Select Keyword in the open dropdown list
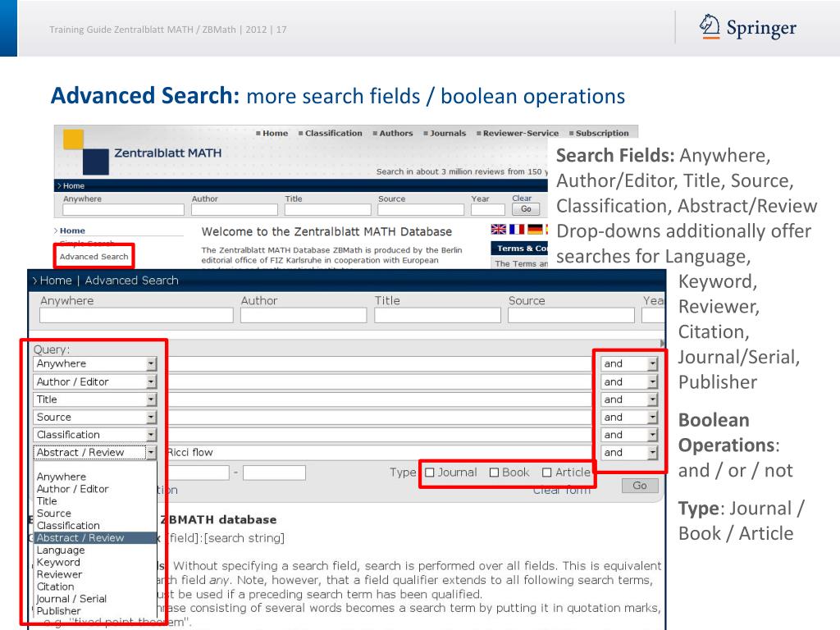 pos(95,563)
